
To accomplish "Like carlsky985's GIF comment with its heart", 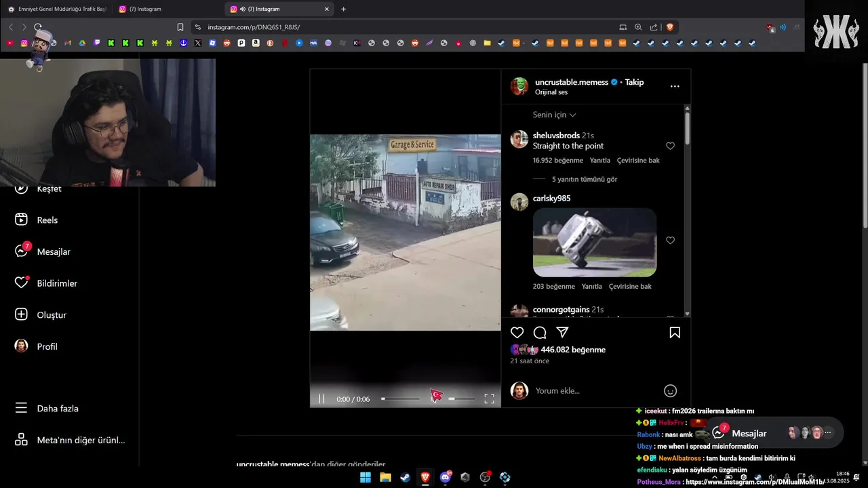I will tap(670, 240).
